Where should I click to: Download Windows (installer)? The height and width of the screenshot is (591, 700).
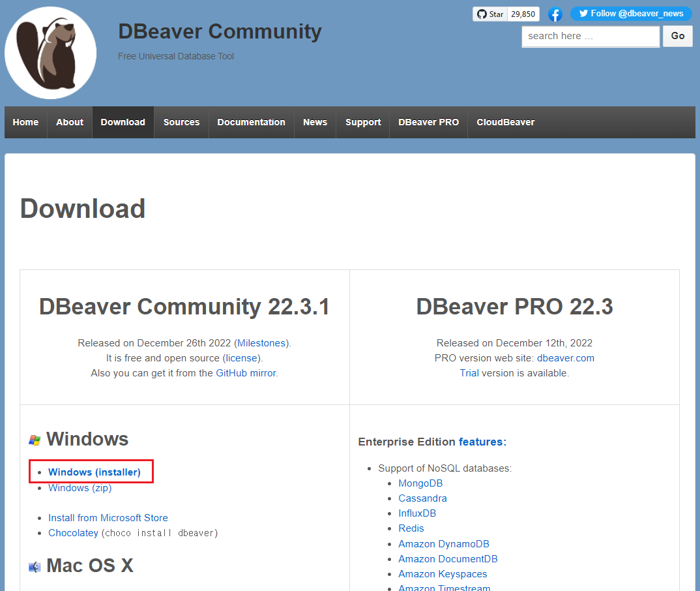(x=95, y=472)
